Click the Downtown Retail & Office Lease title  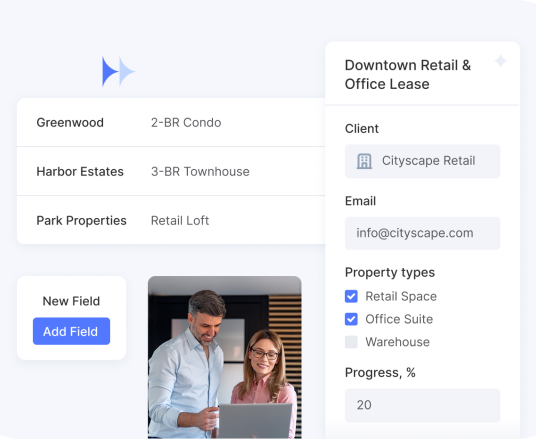408,75
